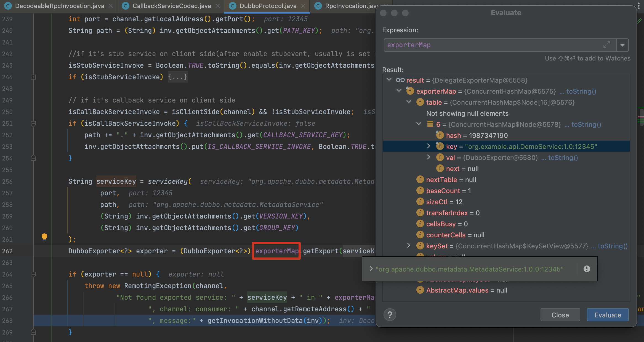Image resolution: width=644 pixels, height=342 pixels.
Task: Select the 'Not showing null elements' text
Action: coord(467,113)
